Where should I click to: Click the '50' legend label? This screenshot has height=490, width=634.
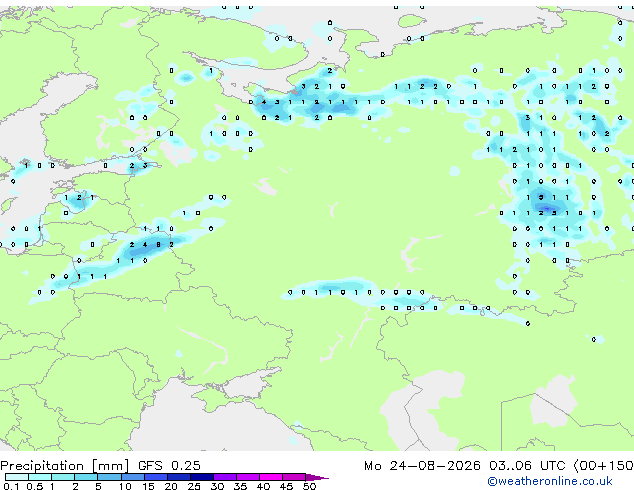tap(309, 486)
